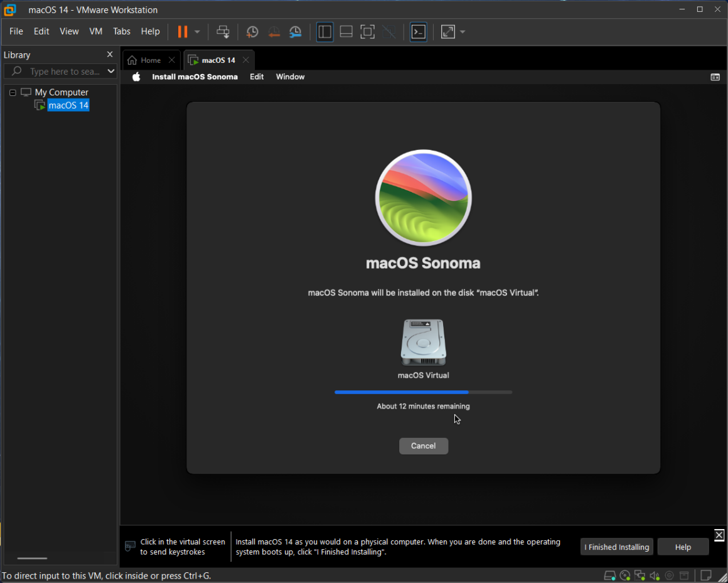728x583 pixels.
Task: Open the Install macOS Sonoma menu
Action: pyautogui.click(x=195, y=77)
